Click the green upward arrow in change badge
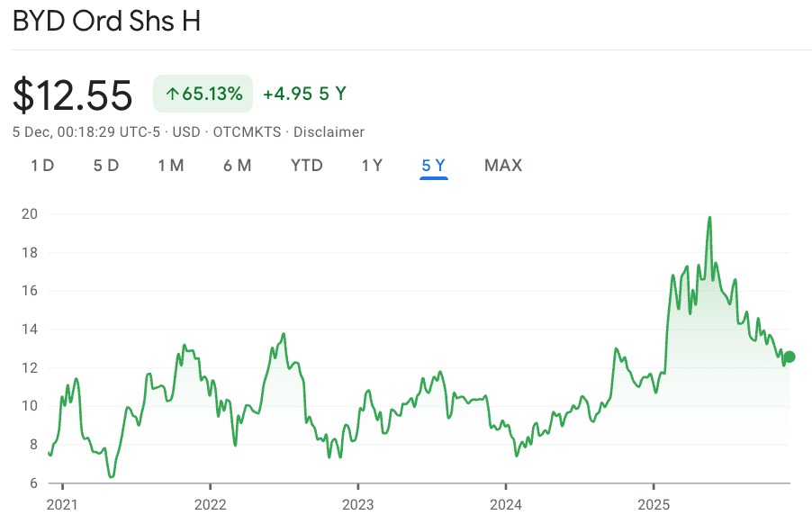 point(175,93)
